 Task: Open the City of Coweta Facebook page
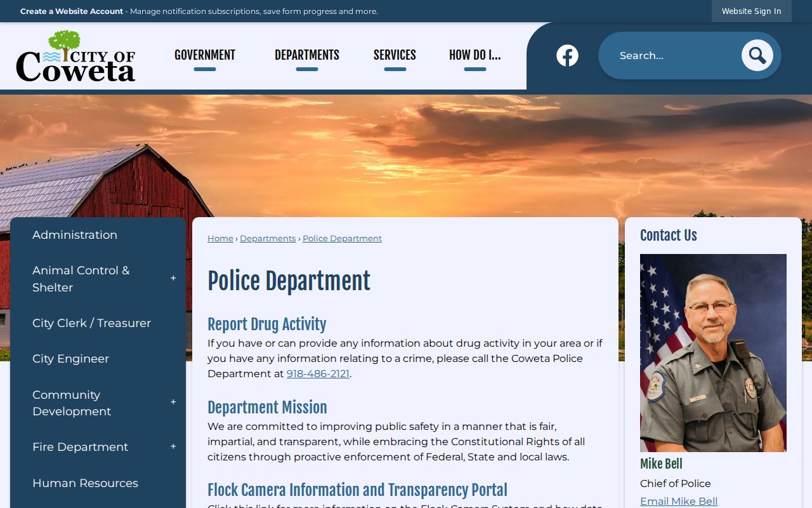point(567,56)
